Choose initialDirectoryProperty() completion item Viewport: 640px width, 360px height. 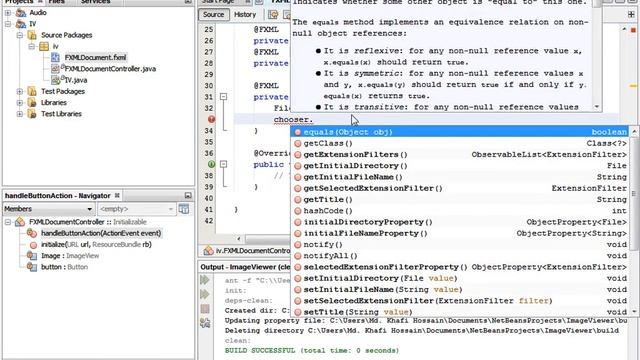[x=460, y=222]
